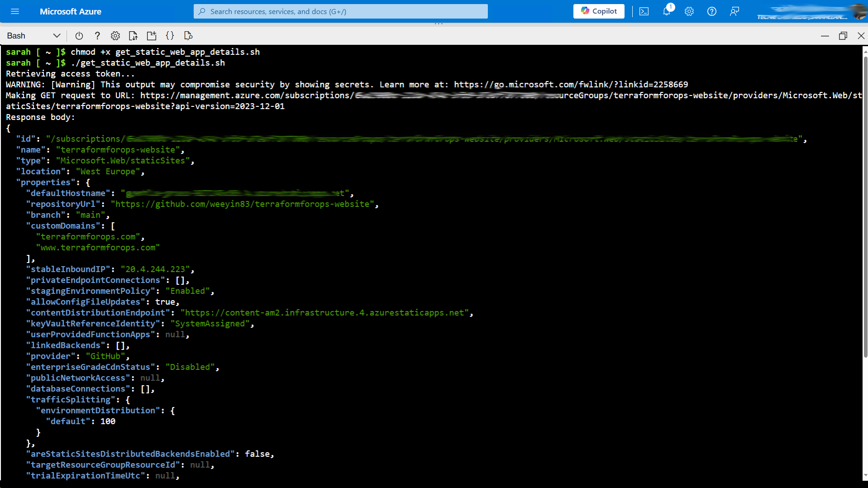Open the web preview icon

[x=188, y=36]
